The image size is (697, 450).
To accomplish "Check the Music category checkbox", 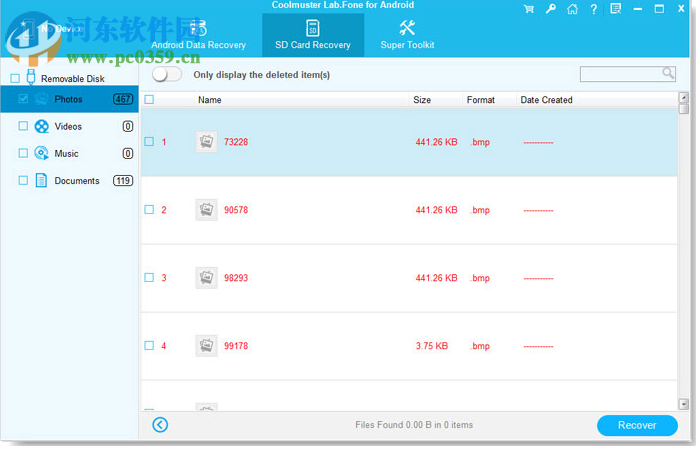I will (x=23, y=153).
